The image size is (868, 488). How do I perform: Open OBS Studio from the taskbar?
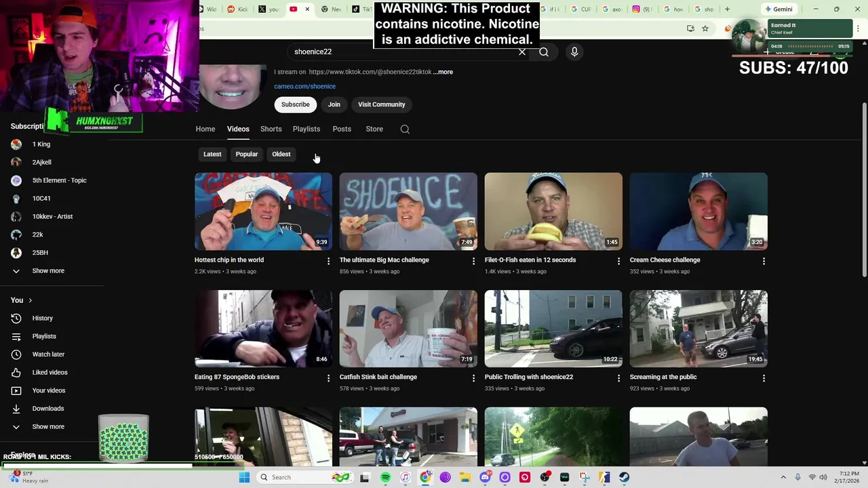(545, 477)
